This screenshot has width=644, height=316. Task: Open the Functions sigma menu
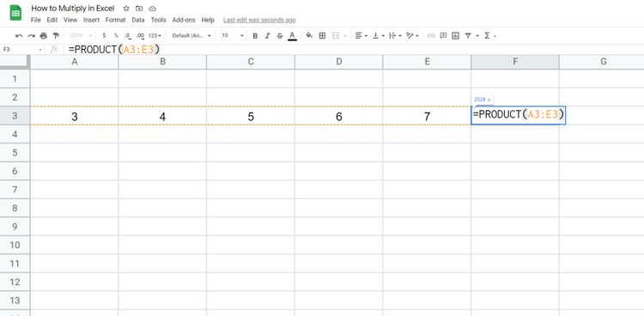click(487, 36)
